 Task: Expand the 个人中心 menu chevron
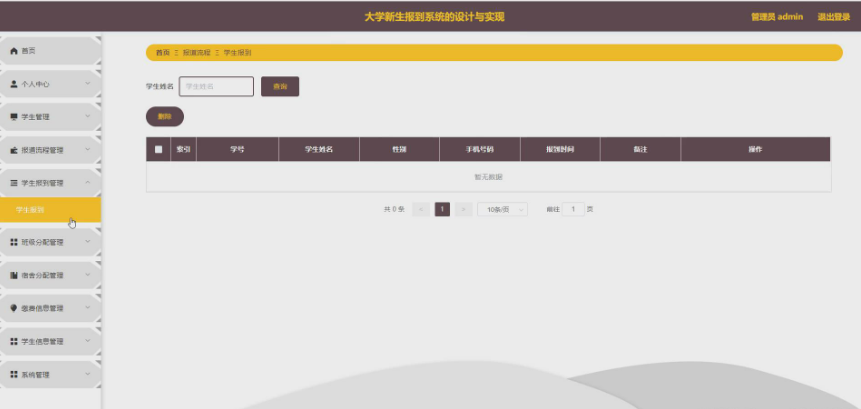pyautogui.click(x=88, y=83)
